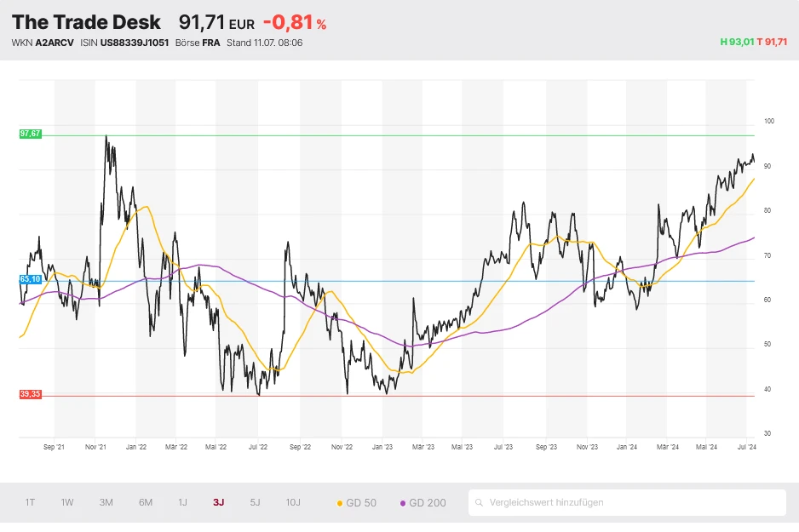Viewport: 799px width, 532px height.
Task: Click the green 97,67 high price marker
Action: (x=30, y=134)
